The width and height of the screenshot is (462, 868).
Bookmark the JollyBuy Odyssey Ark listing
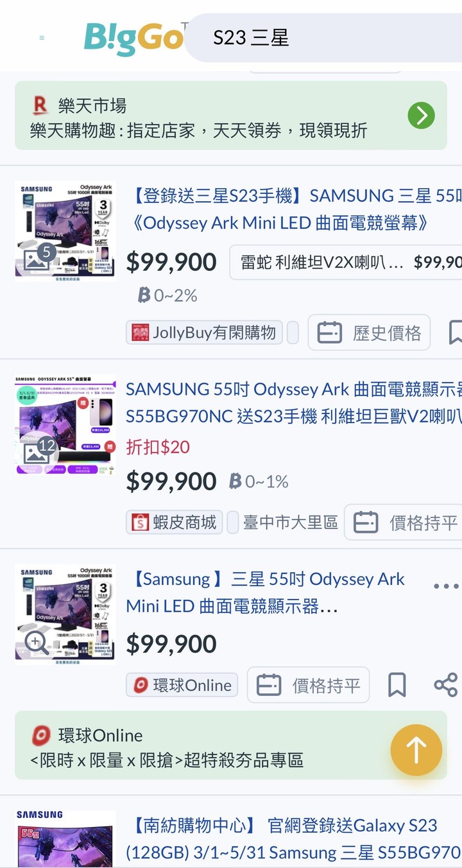(x=455, y=333)
